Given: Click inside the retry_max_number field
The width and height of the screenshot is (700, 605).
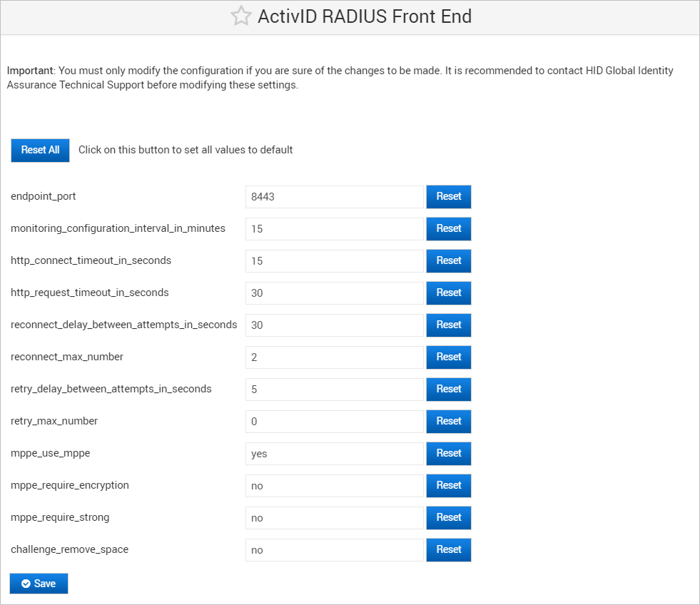Looking at the screenshot, I should pos(334,421).
